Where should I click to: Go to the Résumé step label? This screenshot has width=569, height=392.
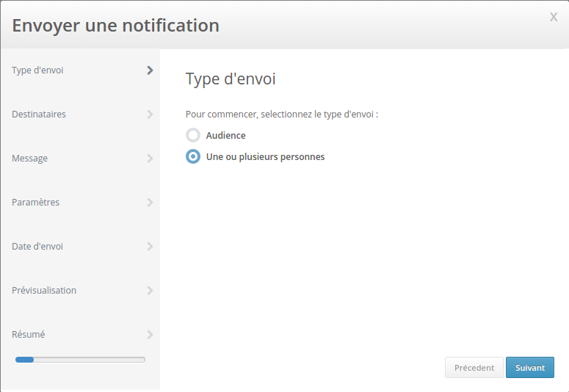click(29, 335)
